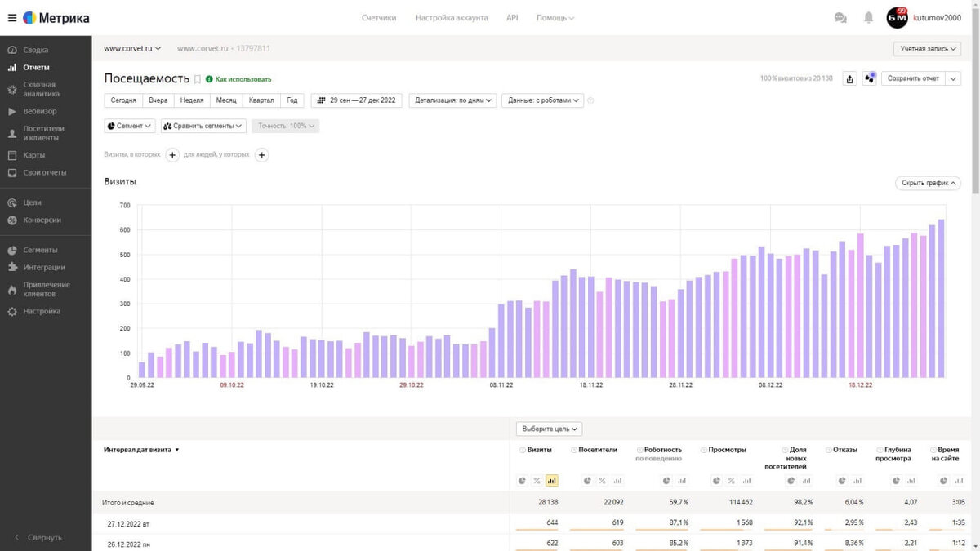Sort by Интервал дат визита column
The width and height of the screenshot is (980, 551).
pos(141,450)
